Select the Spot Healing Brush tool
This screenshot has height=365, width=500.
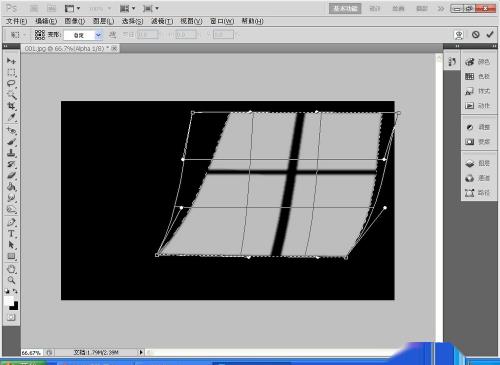pos(11,131)
